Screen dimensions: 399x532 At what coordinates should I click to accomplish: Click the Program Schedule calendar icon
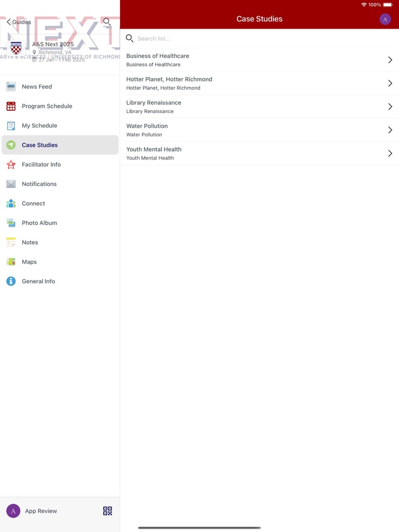pyautogui.click(x=11, y=106)
